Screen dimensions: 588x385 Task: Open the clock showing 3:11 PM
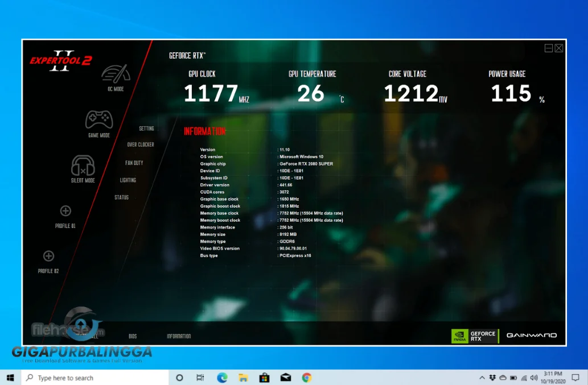pyautogui.click(x=553, y=378)
